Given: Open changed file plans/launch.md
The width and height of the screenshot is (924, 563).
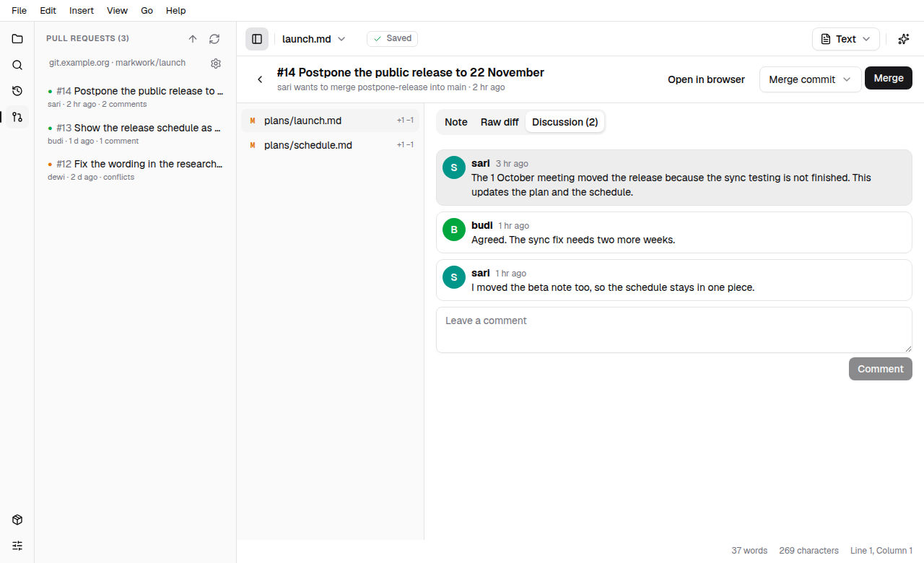Looking at the screenshot, I should coord(331,121).
